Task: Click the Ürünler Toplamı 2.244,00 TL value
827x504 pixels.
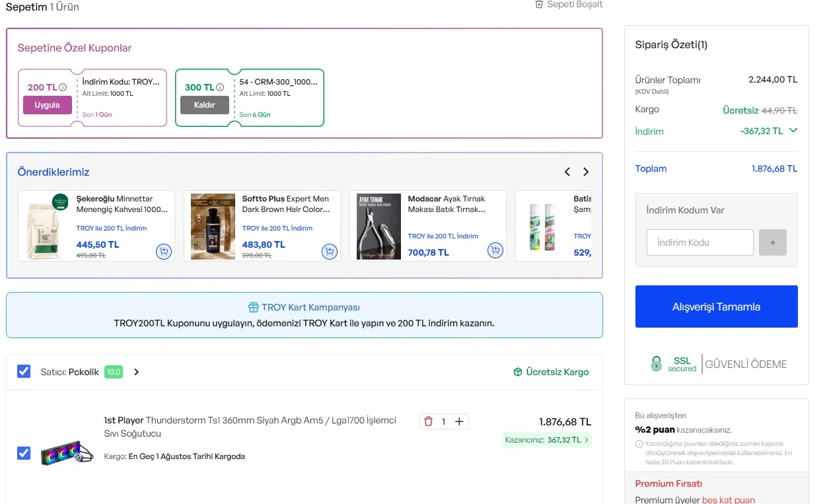Action: point(773,79)
